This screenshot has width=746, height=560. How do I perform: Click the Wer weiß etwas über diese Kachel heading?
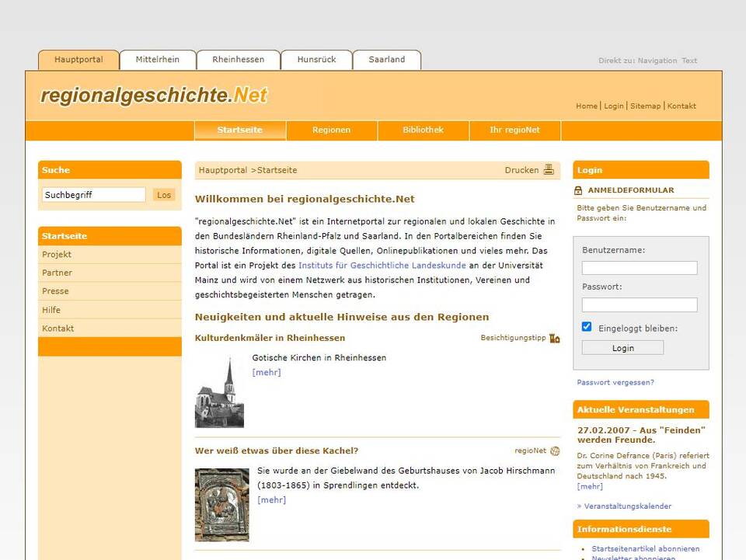point(277,450)
